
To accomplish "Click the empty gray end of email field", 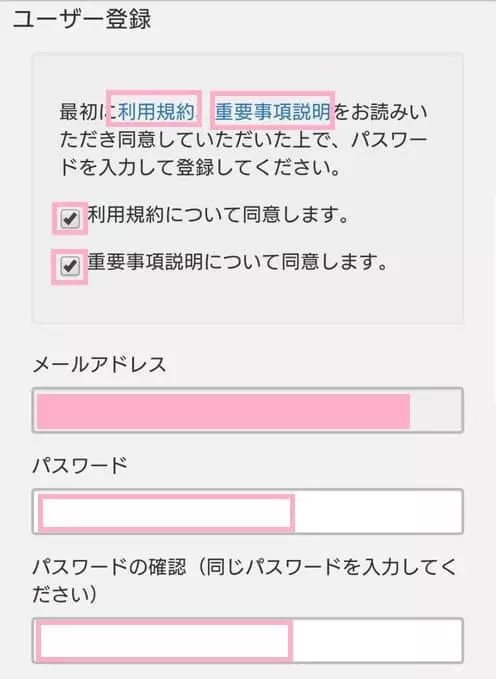I will [436, 411].
